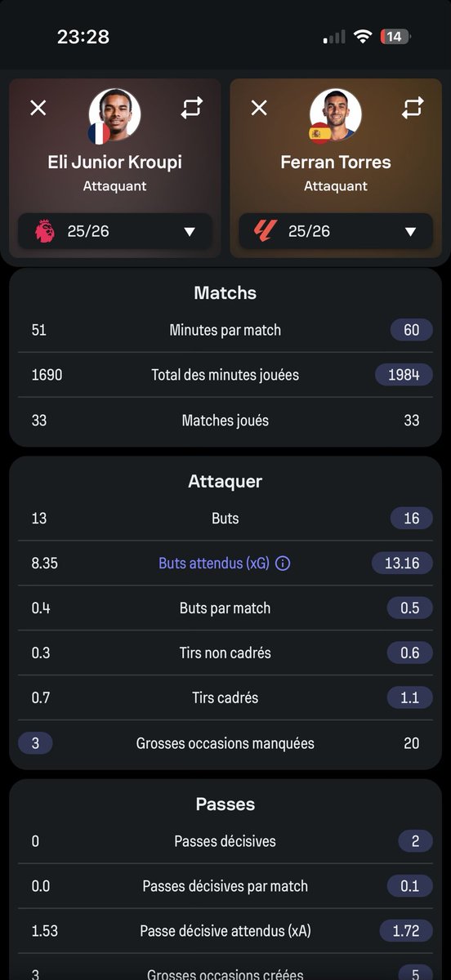Tap the xG info icon
The image size is (451, 980).
(x=283, y=563)
